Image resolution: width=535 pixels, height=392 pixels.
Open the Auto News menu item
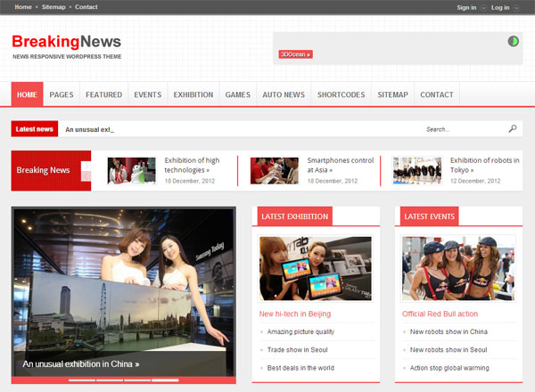coord(284,94)
